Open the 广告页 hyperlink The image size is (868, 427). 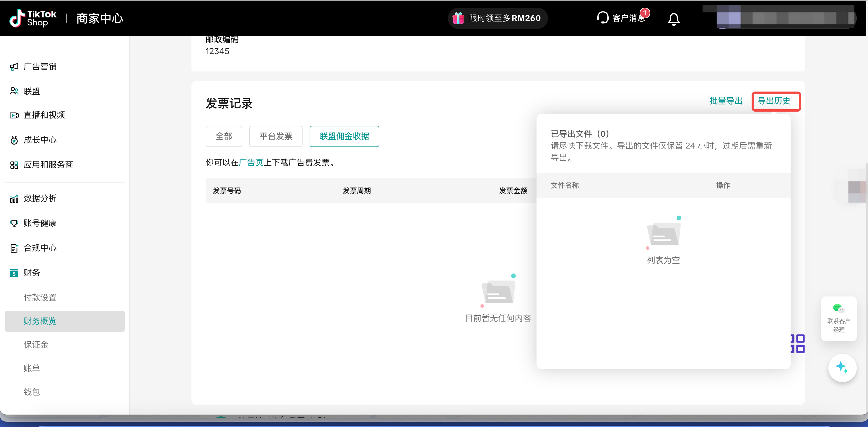251,163
